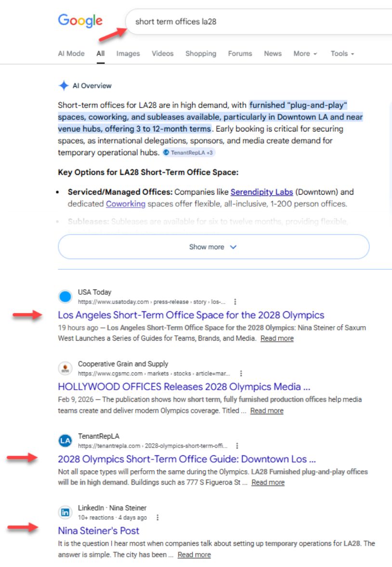This screenshot has height=567, width=392.
Task: Open three-dot menu for cgsmc.com result
Action: pyautogui.click(x=241, y=374)
